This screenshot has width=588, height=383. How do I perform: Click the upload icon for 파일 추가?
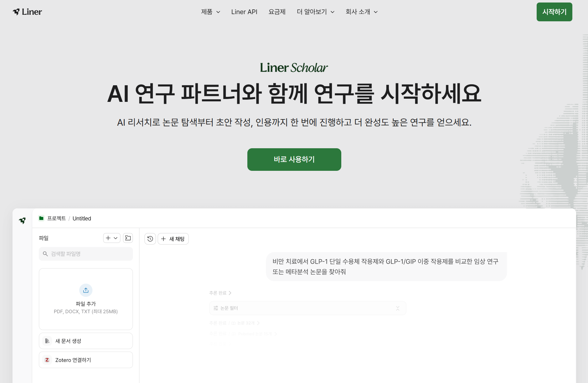(x=86, y=290)
